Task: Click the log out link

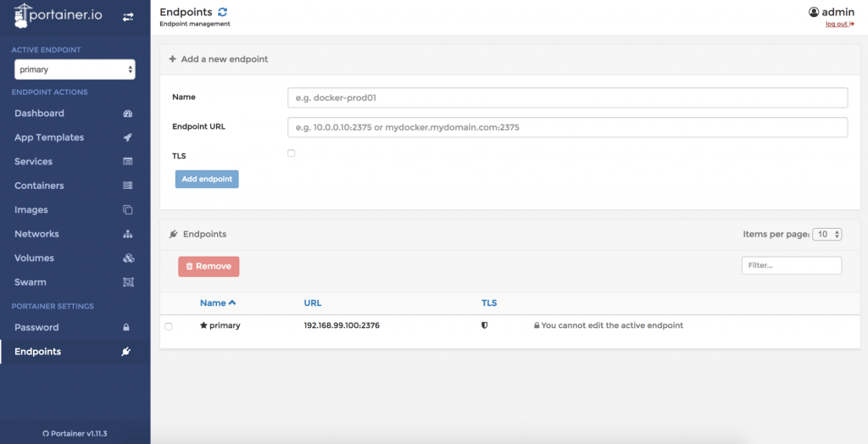Action: pyautogui.click(x=839, y=24)
